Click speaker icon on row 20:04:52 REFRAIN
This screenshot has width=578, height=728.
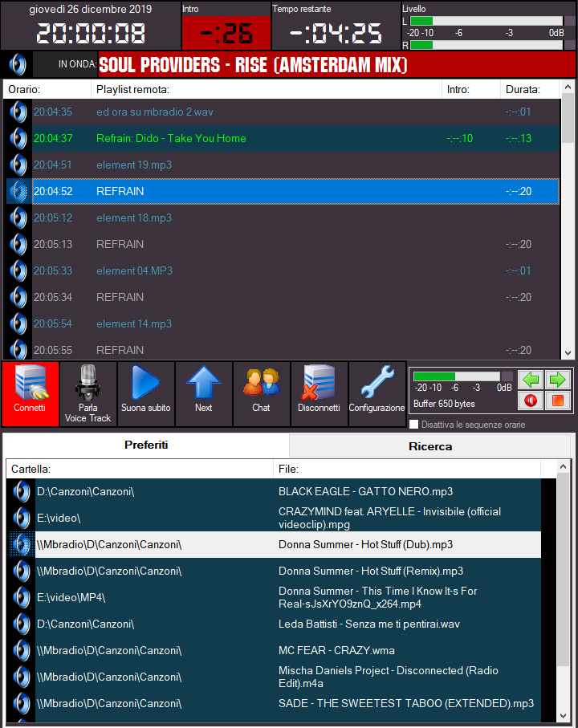click(18, 191)
